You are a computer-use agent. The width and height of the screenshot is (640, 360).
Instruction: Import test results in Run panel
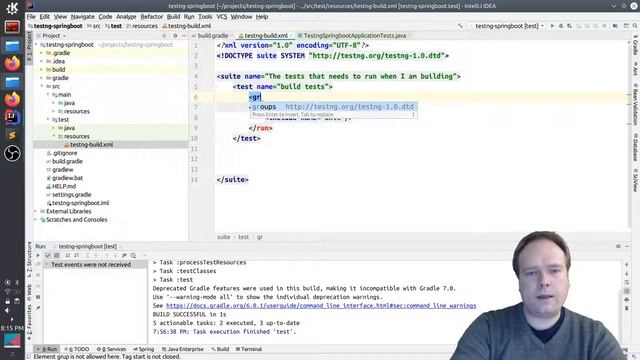(x=124, y=256)
